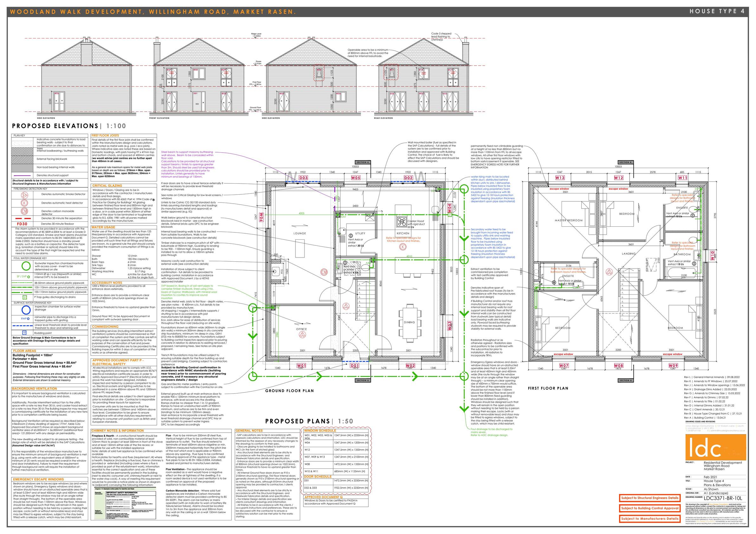Click the drawing number 'LDC3371-BR-10L'
This screenshot has height=534, width=756.
[x=722, y=498]
